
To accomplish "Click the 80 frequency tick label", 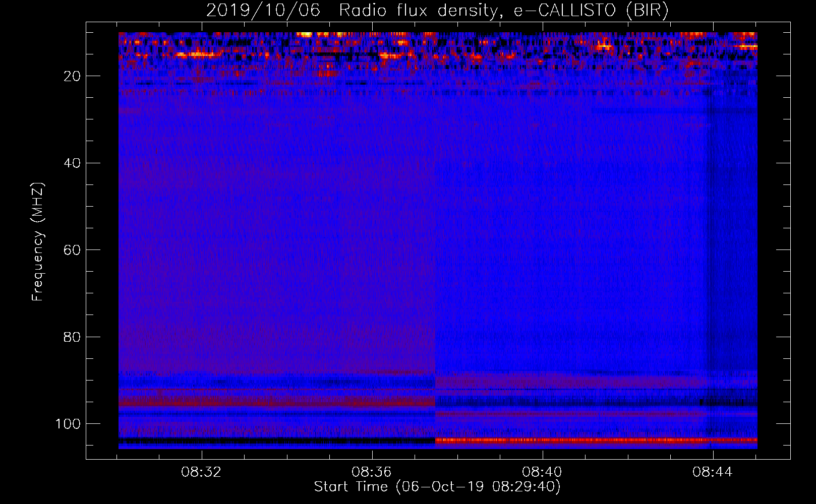I will [73, 337].
